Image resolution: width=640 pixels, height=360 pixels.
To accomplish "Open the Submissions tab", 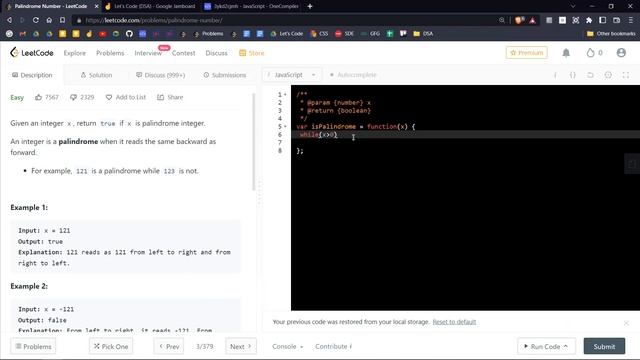I will tap(225, 75).
